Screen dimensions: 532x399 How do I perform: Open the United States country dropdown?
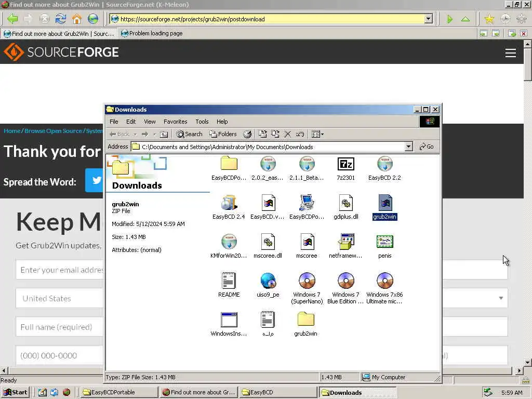(59, 299)
